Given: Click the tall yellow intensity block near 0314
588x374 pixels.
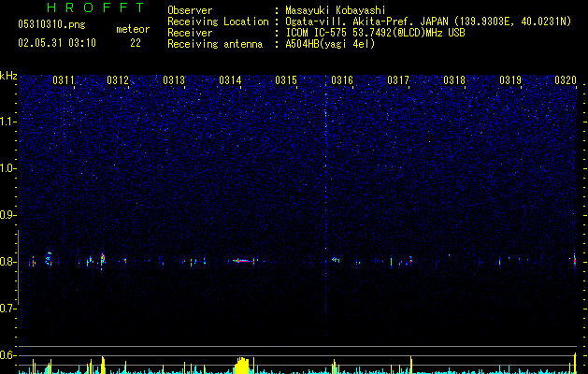Looking at the screenshot, I should coord(242,366).
